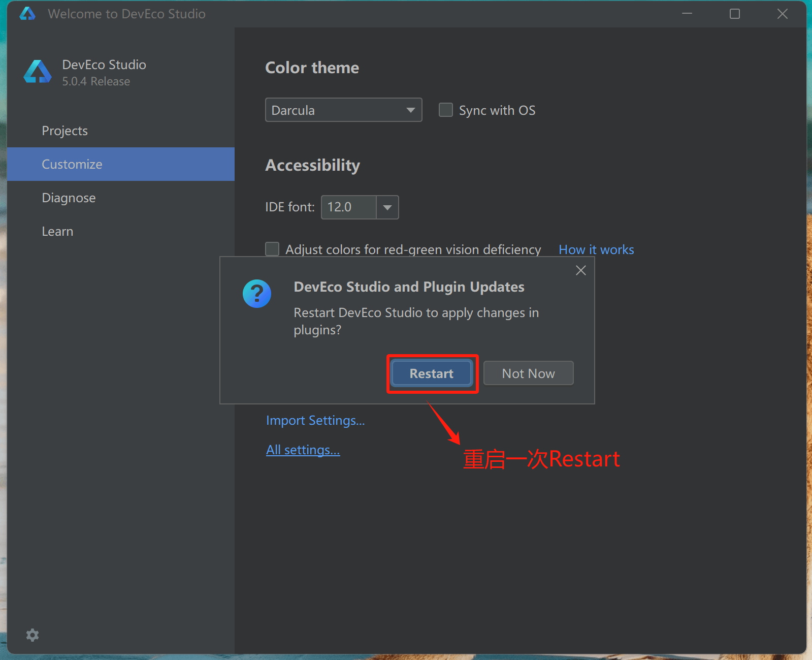The height and width of the screenshot is (660, 812).
Task: Minimize the Welcome window
Action: click(x=687, y=14)
